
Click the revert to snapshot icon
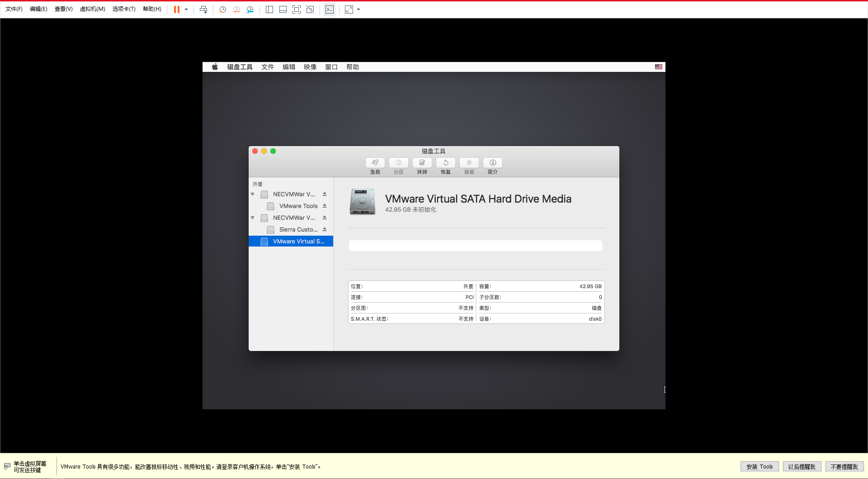tap(236, 9)
